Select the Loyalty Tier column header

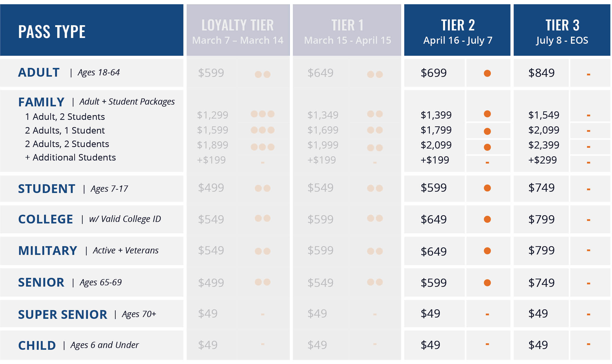(238, 30)
